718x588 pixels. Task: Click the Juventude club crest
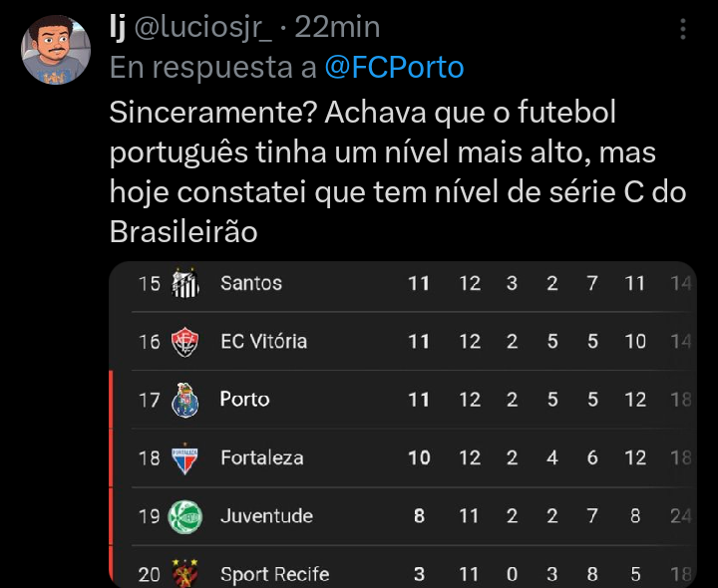[x=185, y=516]
